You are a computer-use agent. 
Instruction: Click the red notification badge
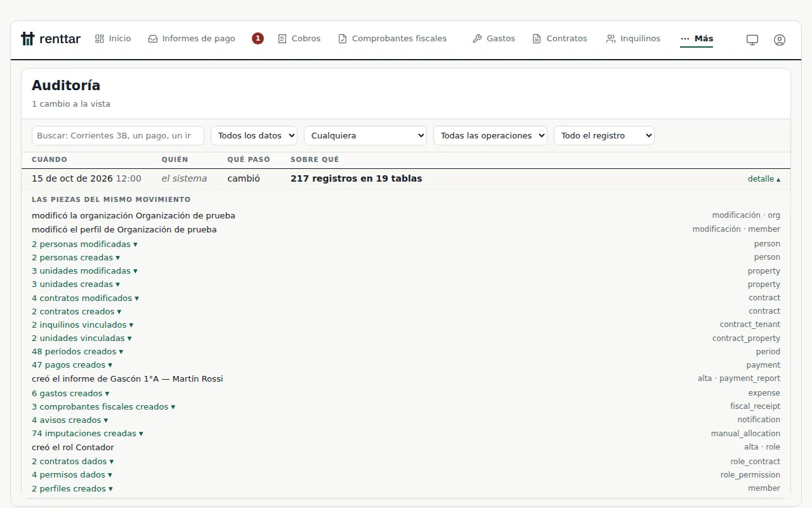click(x=258, y=39)
